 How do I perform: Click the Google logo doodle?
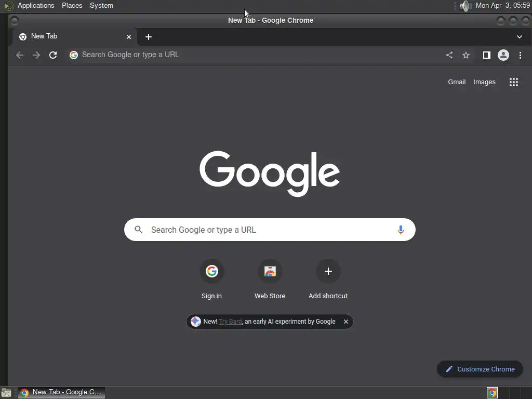(270, 174)
